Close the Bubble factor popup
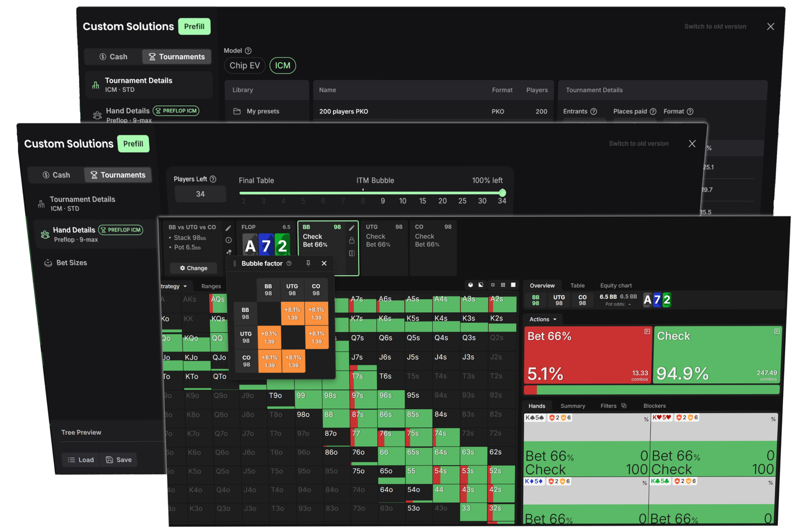 coord(324,263)
